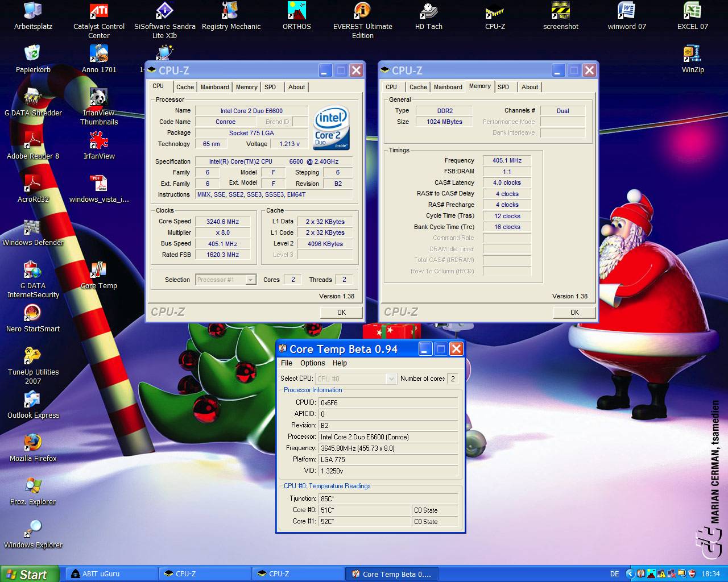728x582 pixels.
Task: Launch Mozilla Firefox desktop icon
Action: click(33, 448)
